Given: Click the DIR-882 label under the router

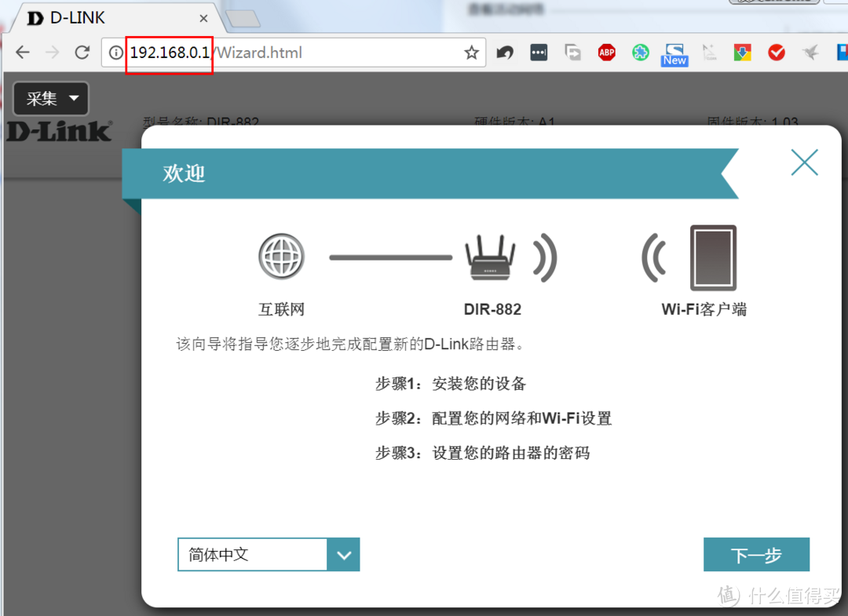Looking at the screenshot, I should (492, 310).
